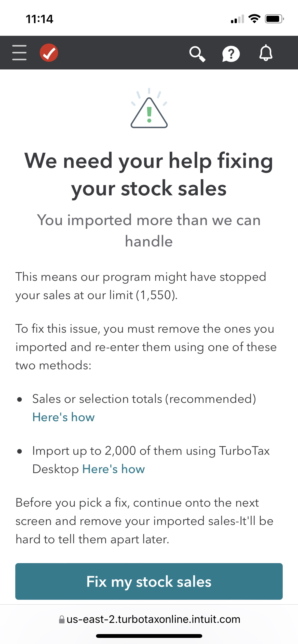Tap the turbotaxonline.intuit.com address text
The image size is (298, 644).
coord(153,619)
